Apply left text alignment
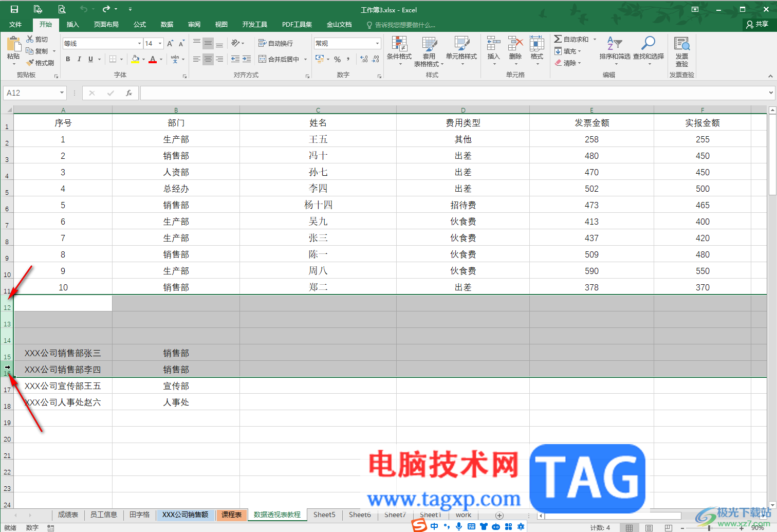Viewport: 777px width, 532px height. pyautogui.click(x=197, y=60)
